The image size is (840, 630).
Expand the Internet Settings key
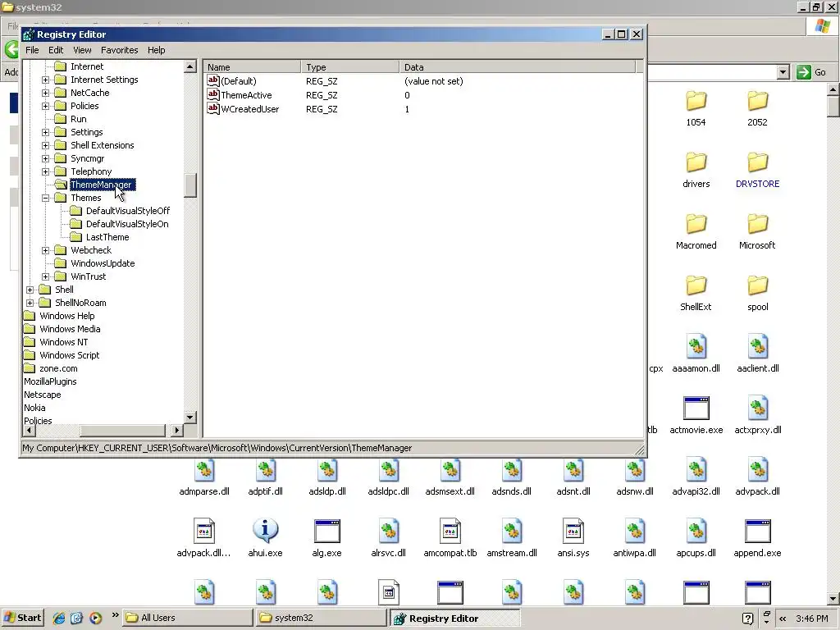46,80
